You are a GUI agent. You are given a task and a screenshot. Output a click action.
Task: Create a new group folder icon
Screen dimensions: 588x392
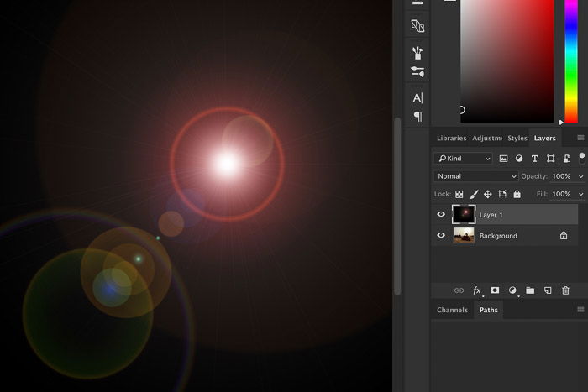530,290
